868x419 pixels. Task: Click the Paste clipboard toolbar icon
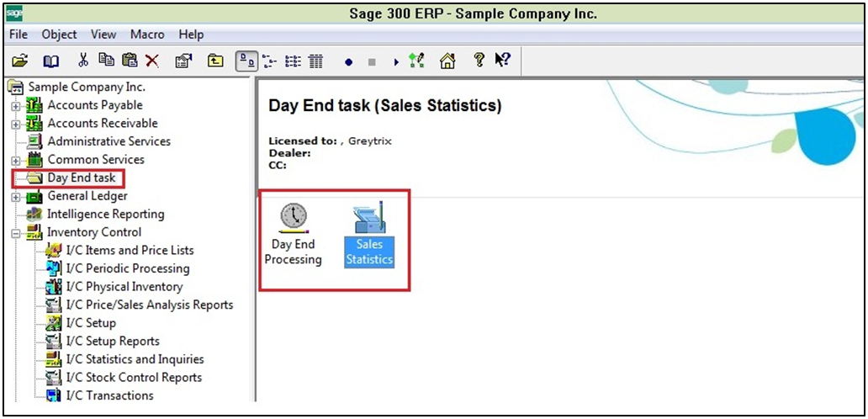pyautogui.click(x=130, y=61)
